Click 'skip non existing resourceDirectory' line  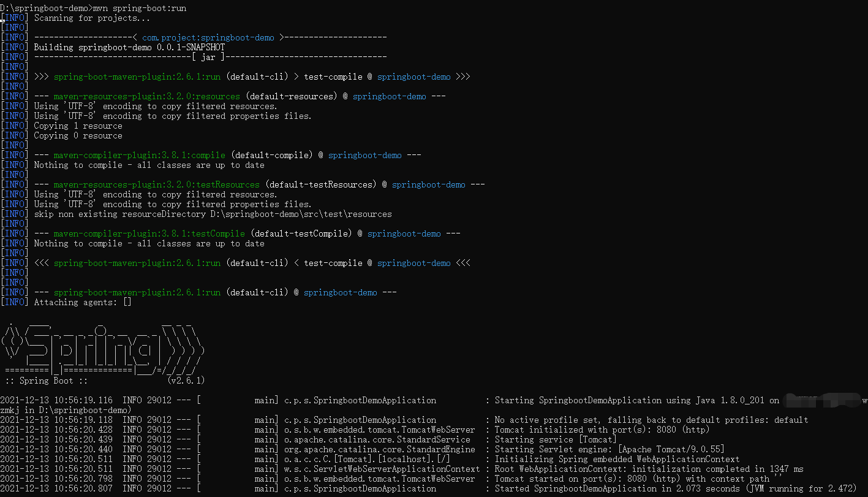click(x=213, y=214)
